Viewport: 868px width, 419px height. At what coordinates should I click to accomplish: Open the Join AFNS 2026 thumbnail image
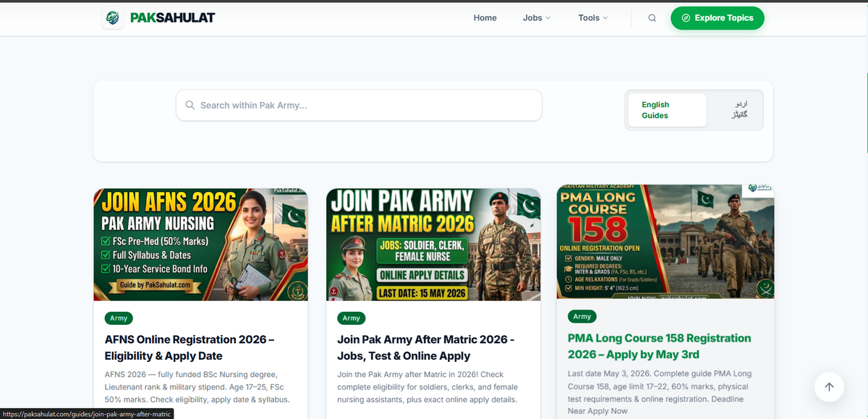(x=201, y=245)
